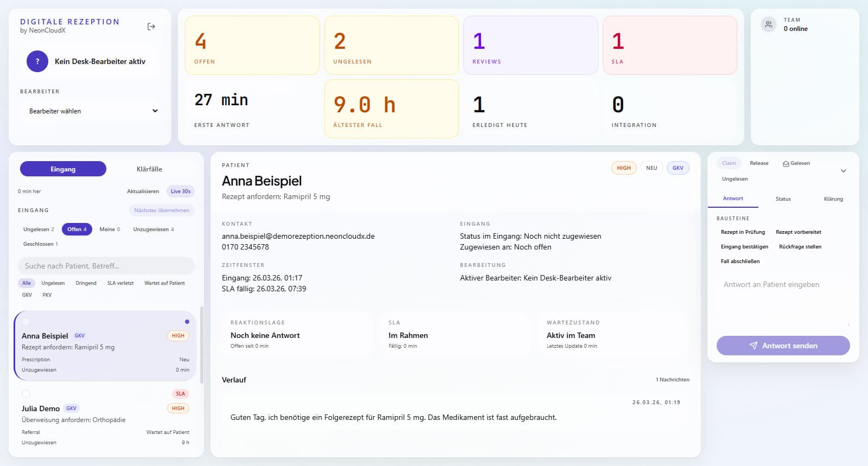This screenshot has height=466, width=868.
Task: Insert the Rezept vorbereitet text block
Action: click(798, 232)
